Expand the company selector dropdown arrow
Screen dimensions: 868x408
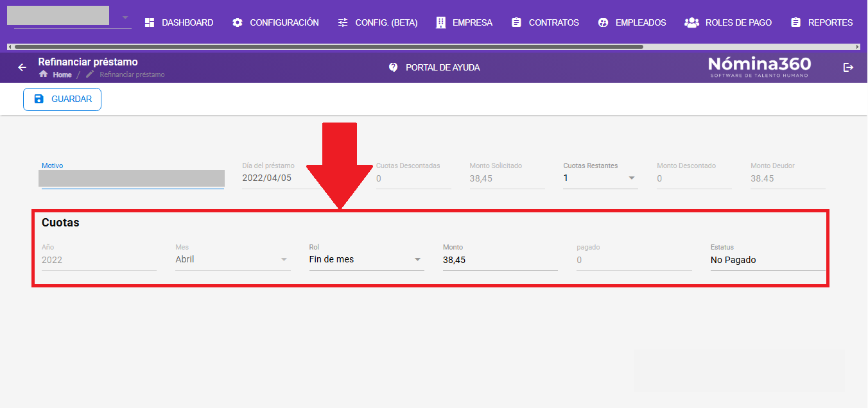click(x=125, y=17)
